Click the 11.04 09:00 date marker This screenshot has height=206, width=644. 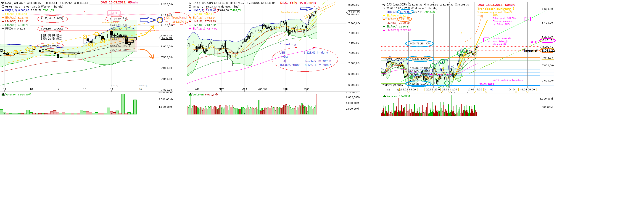point(527,89)
